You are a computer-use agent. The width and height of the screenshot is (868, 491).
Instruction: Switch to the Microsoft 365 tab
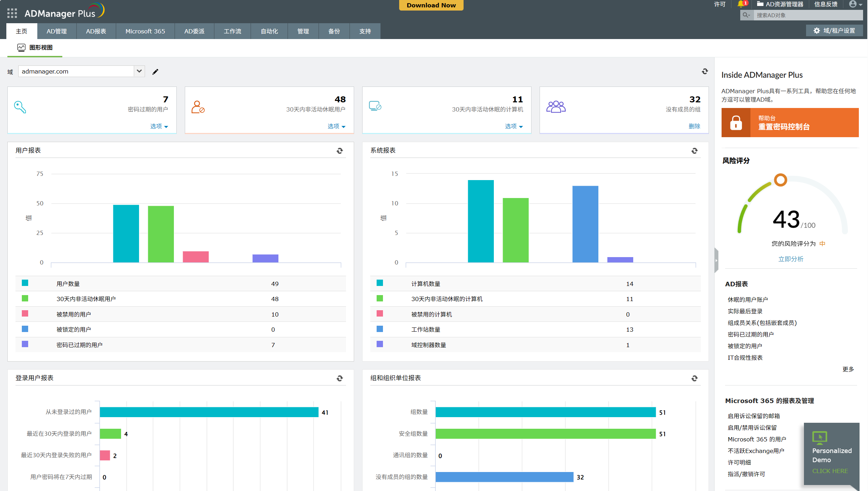(145, 31)
